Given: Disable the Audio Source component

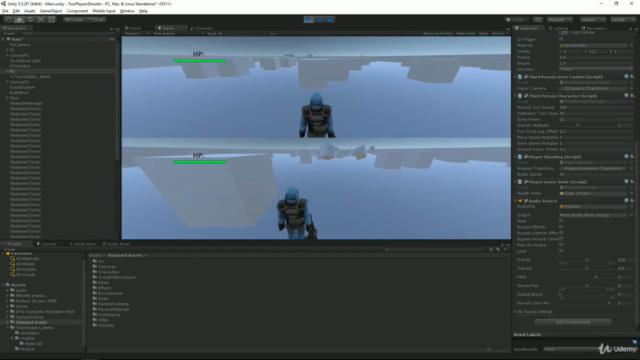Looking at the screenshot, I should click(526, 201).
